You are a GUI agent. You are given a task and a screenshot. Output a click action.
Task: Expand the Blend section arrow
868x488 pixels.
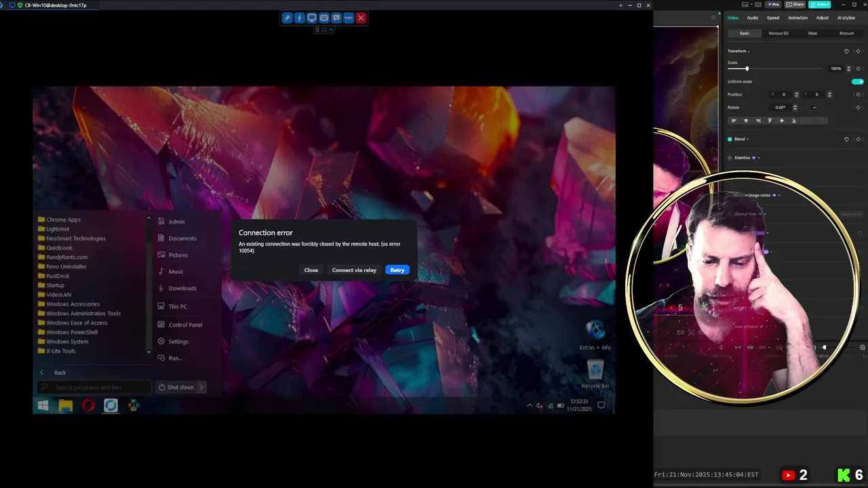pyautogui.click(x=747, y=140)
